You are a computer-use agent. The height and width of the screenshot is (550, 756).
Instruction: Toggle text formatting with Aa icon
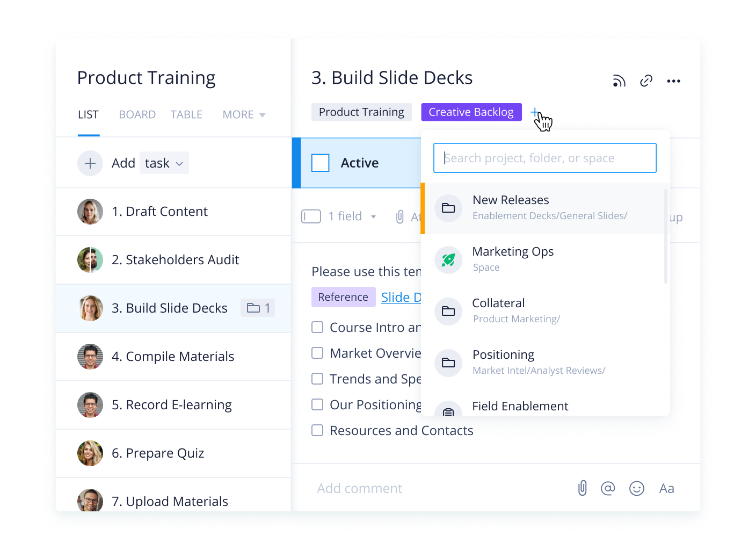[x=666, y=488]
